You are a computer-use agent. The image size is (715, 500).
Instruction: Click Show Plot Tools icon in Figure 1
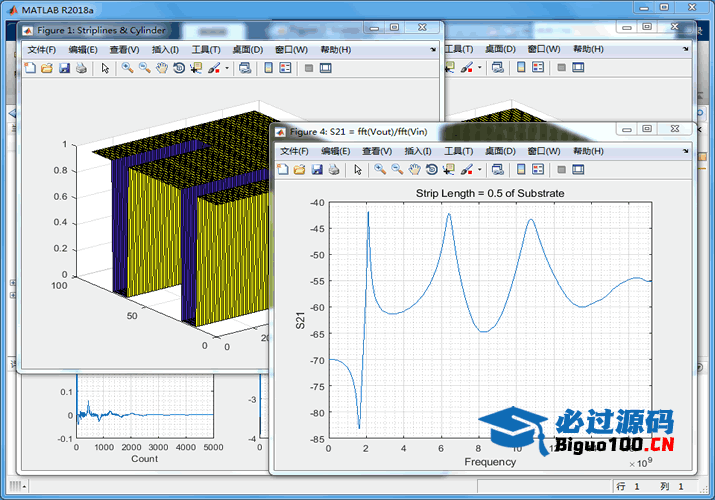[326, 68]
